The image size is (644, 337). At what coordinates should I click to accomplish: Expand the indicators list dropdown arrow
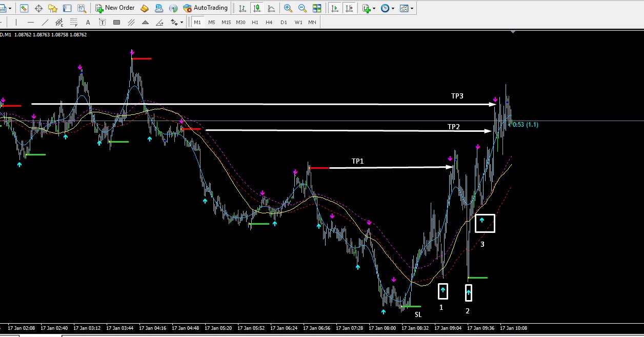click(x=374, y=9)
